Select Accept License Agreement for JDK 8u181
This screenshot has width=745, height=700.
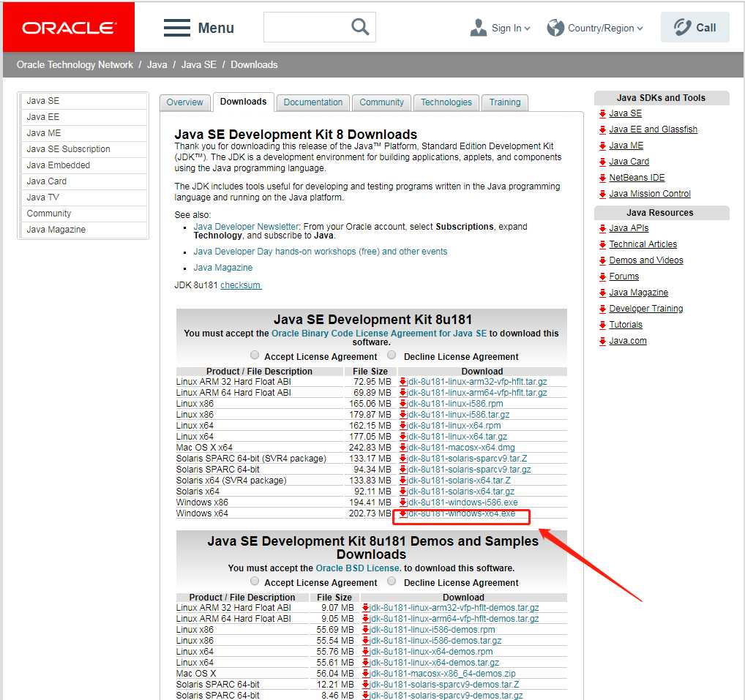click(255, 355)
